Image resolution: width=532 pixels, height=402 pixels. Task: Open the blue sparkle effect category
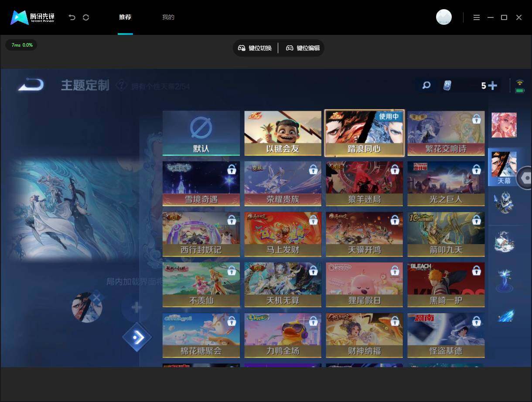click(505, 280)
